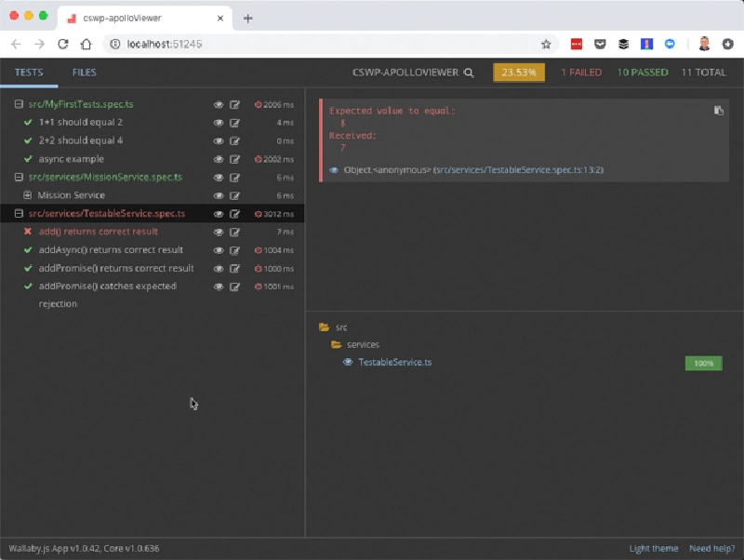This screenshot has width=744, height=560.
Task: Click the clock icon next to async example
Action: [x=259, y=158]
